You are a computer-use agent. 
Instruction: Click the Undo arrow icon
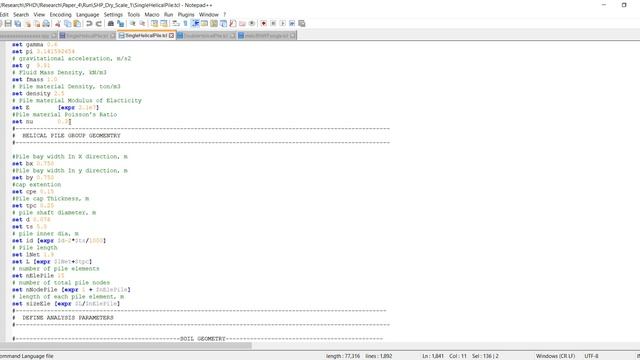(89, 24)
